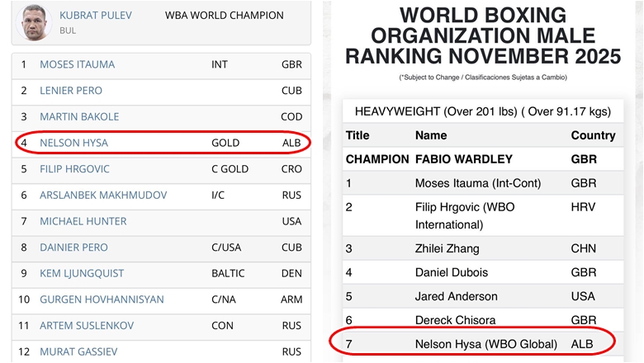Open Martin Bakole's profile link
The image size is (644, 363).
79,116
